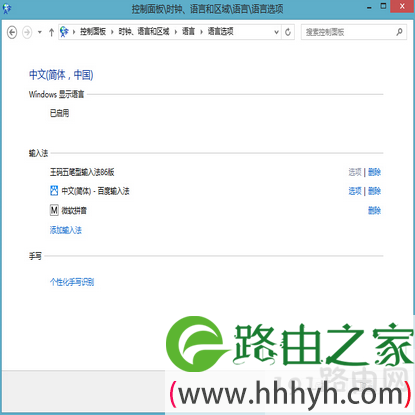Click the Forward navigation arrow
The height and width of the screenshot is (415, 415).
pyautogui.click(x=27, y=32)
